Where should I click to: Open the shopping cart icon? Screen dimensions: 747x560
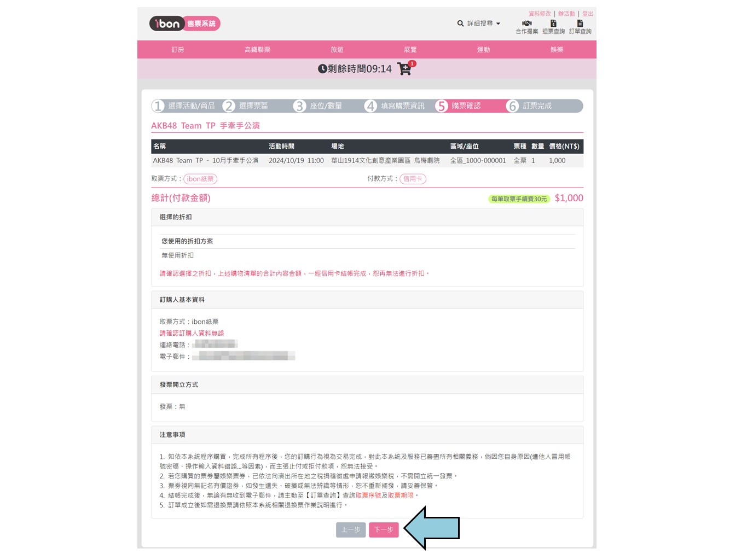pos(405,69)
